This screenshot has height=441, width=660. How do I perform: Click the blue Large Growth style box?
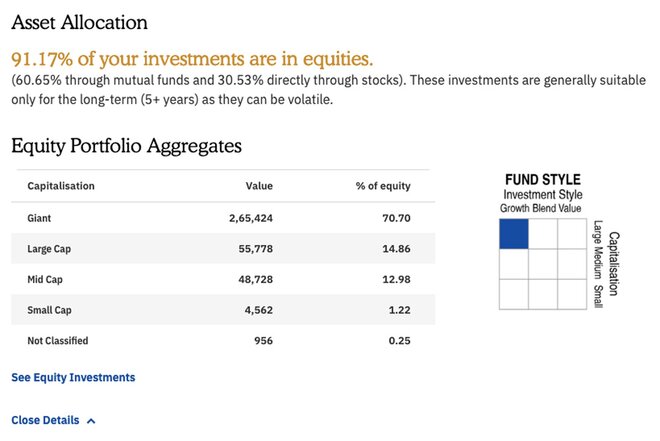513,234
